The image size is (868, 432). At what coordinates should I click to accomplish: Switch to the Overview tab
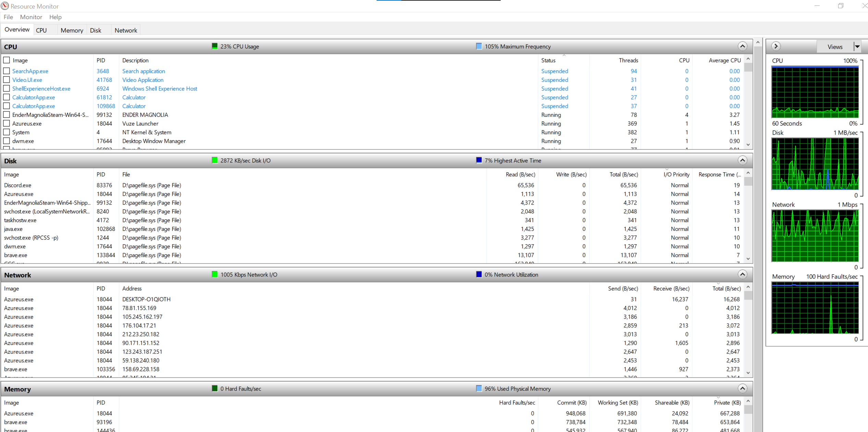coord(17,29)
